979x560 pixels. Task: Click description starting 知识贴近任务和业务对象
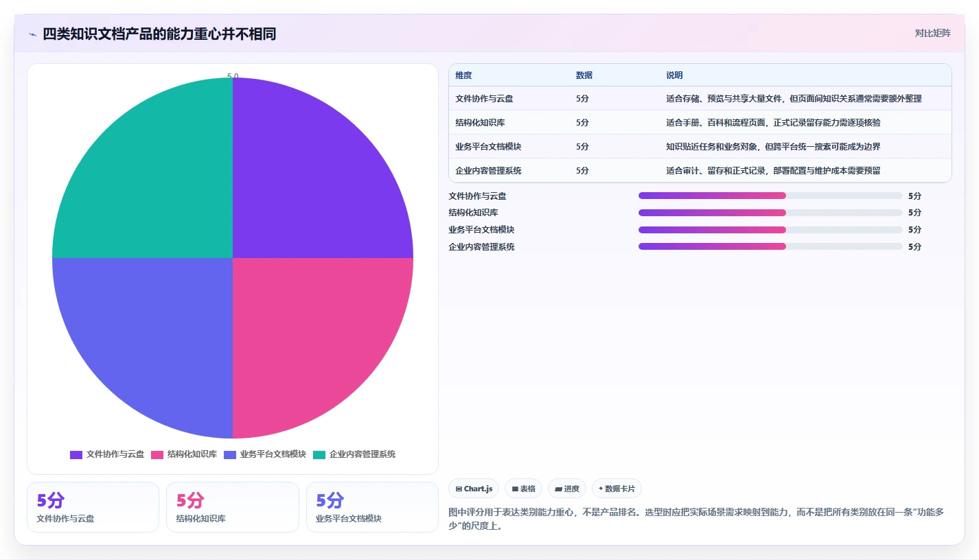(x=773, y=147)
